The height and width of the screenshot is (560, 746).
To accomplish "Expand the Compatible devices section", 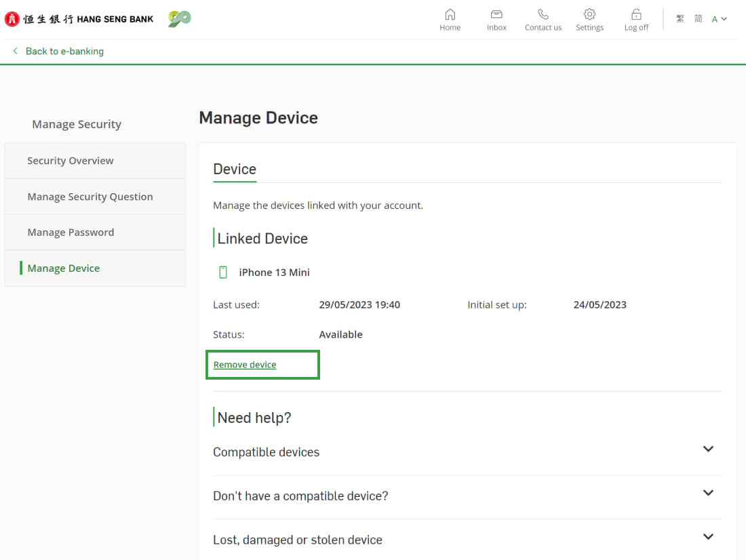I will tap(708, 449).
